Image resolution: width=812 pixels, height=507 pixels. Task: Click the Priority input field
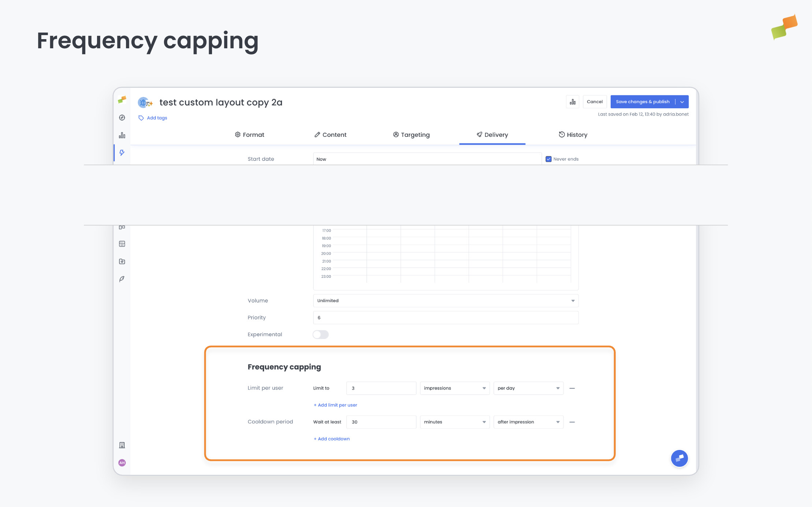coord(446,318)
